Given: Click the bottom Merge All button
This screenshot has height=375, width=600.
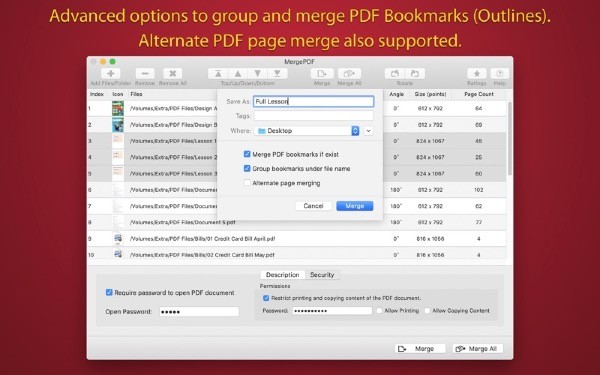Looking at the screenshot, I should pos(478,349).
